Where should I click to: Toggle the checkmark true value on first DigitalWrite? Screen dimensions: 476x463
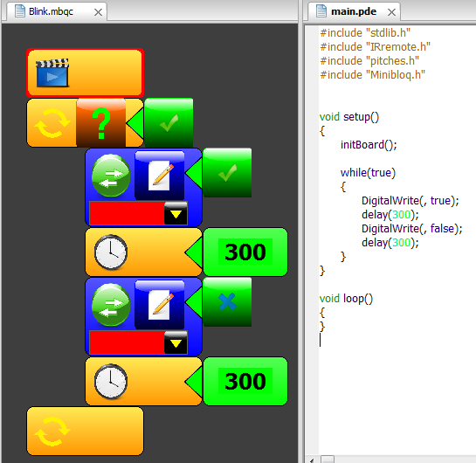click(227, 173)
